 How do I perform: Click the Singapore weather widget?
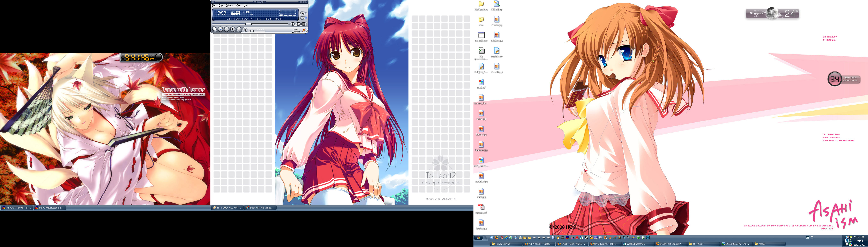(x=772, y=14)
